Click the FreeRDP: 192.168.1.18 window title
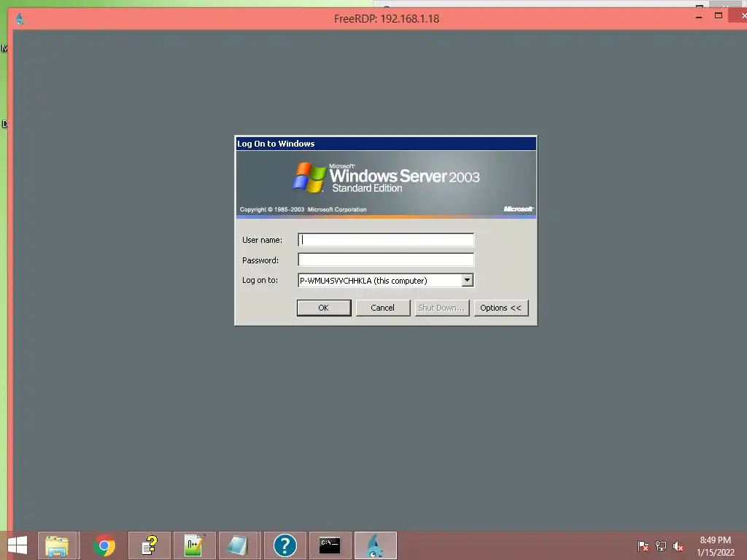 [x=387, y=18]
